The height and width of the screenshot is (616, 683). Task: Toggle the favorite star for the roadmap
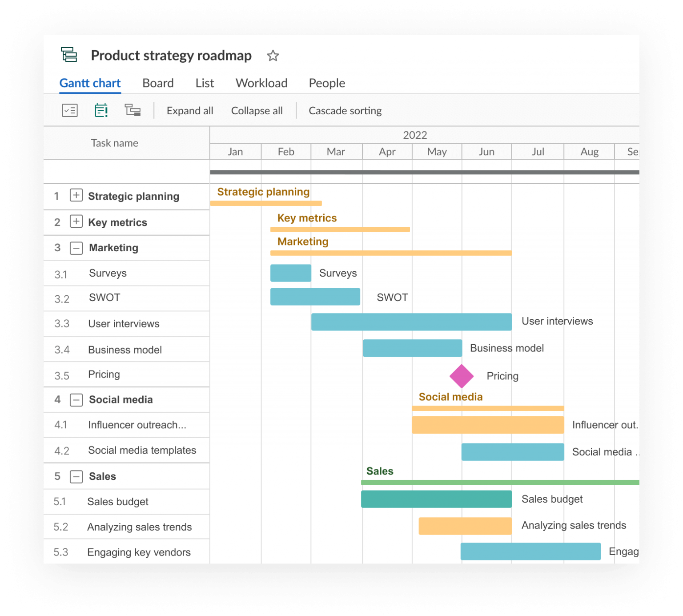[x=273, y=56]
